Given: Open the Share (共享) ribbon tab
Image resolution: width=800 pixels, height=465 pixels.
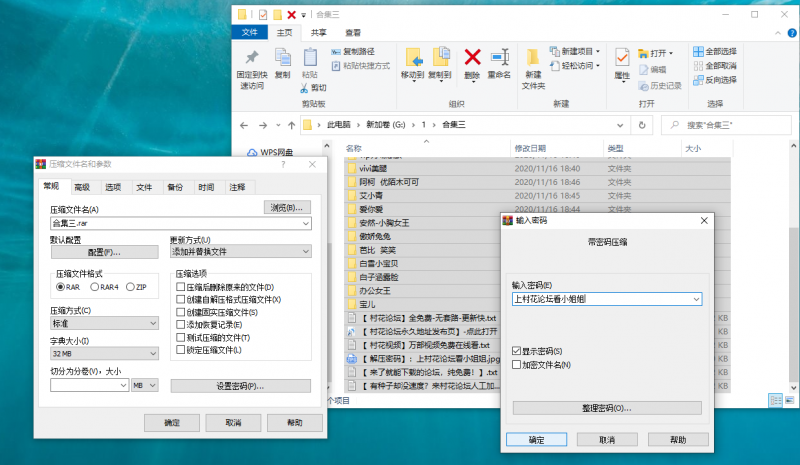Looking at the screenshot, I should [x=318, y=32].
